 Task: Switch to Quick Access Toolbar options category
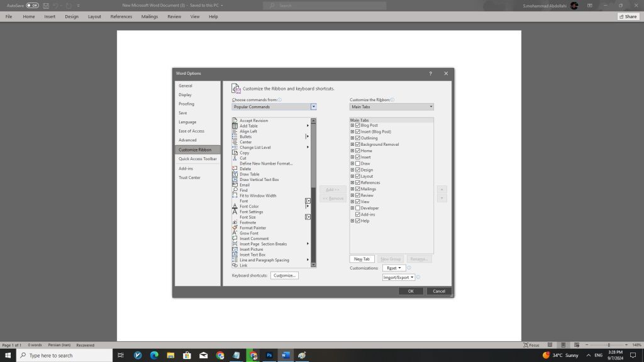tap(197, 159)
